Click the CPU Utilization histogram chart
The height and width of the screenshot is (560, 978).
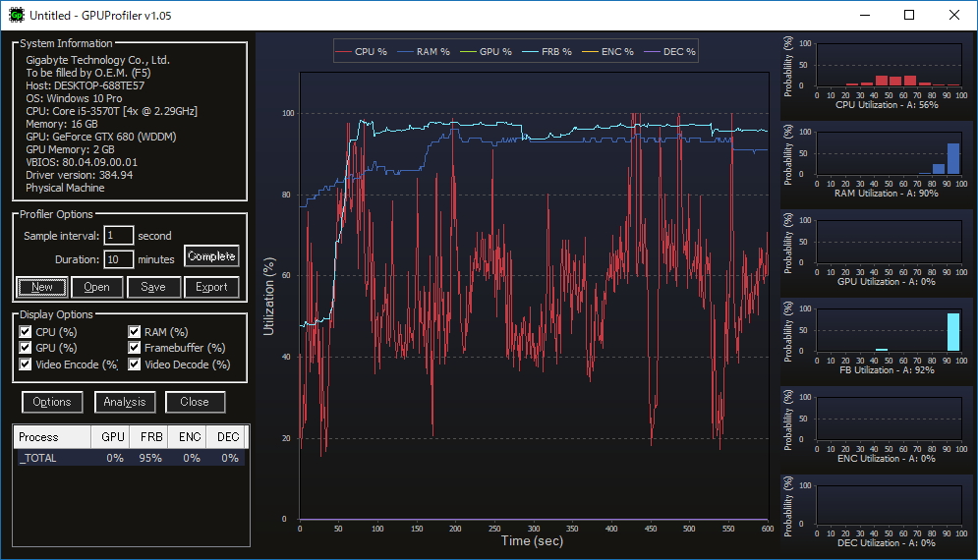click(x=890, y=65)
